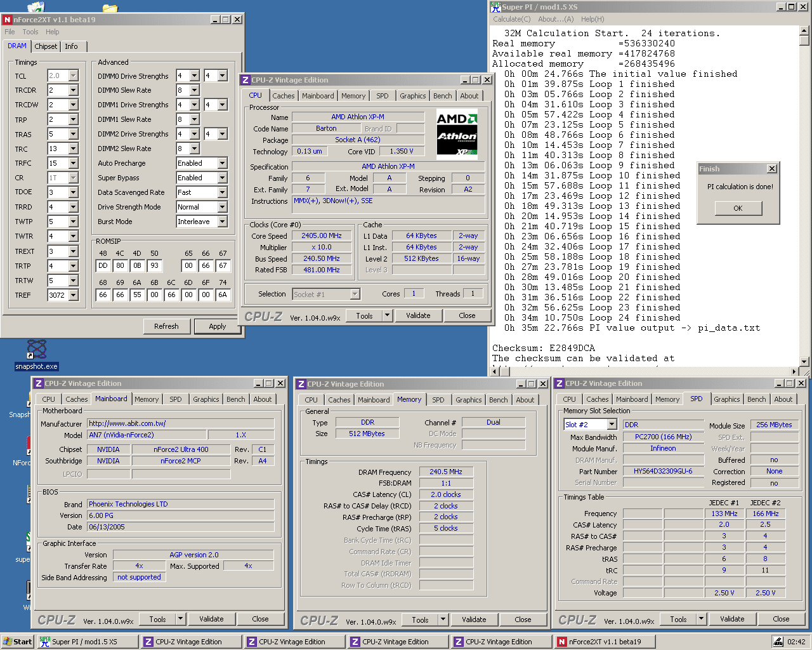
Task: Switch to the Info tab in nForce2XT
Action: tap(71, 46)
